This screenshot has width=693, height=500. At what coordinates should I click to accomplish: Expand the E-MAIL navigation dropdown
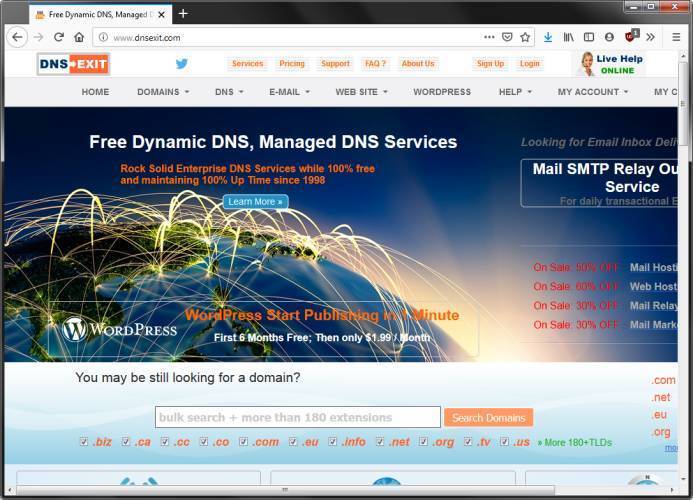(289, 92)
